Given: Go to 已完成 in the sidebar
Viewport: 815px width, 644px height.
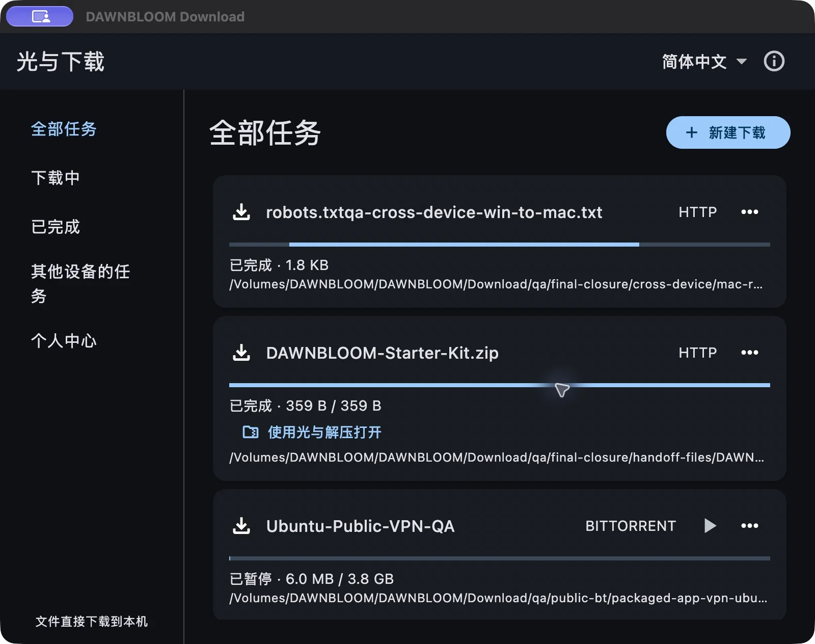Looking at the screenshot, I should [56, 227].
